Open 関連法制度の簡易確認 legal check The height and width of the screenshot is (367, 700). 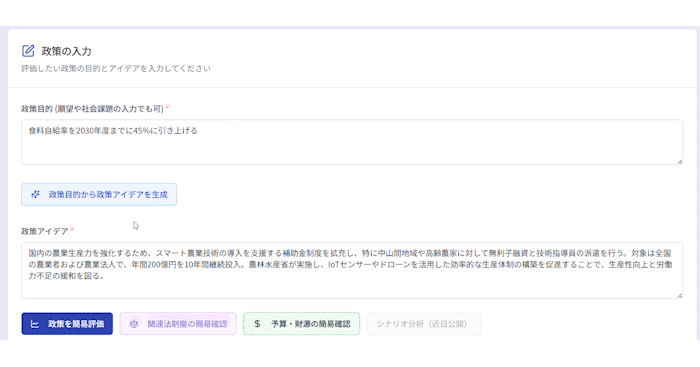(x=178, y=324)
